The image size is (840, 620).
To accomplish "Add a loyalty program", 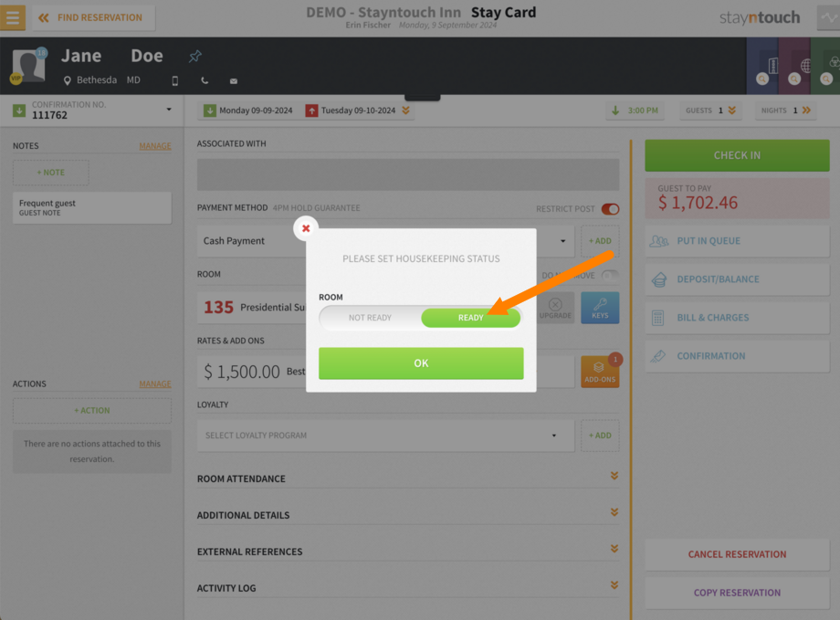I will pos(600,436).
